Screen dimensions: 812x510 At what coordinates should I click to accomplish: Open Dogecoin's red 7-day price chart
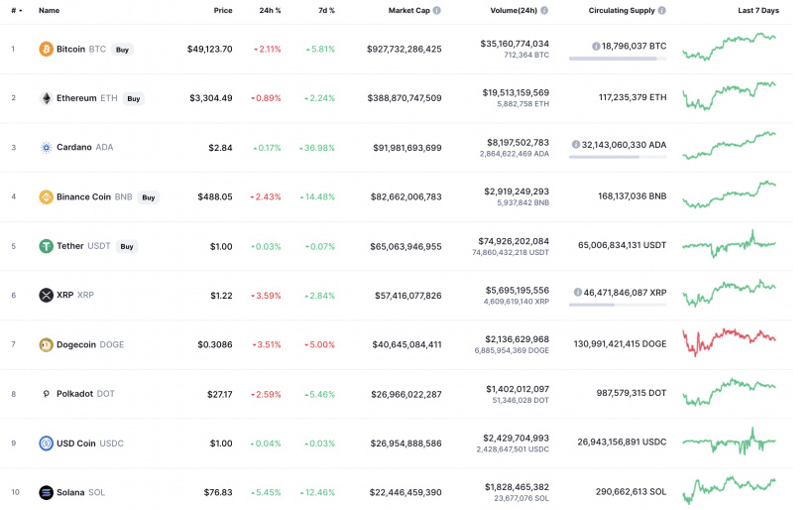tap(729, 341)
